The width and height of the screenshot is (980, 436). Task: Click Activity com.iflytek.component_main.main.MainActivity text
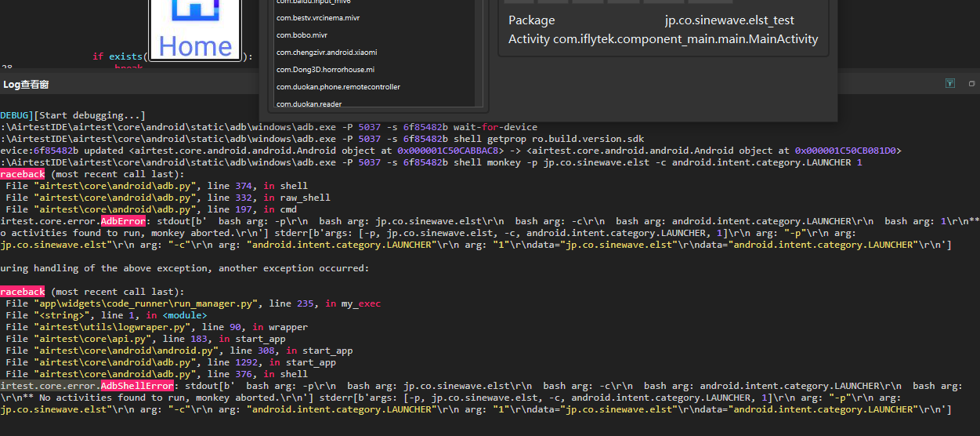(x=663, y=39)
